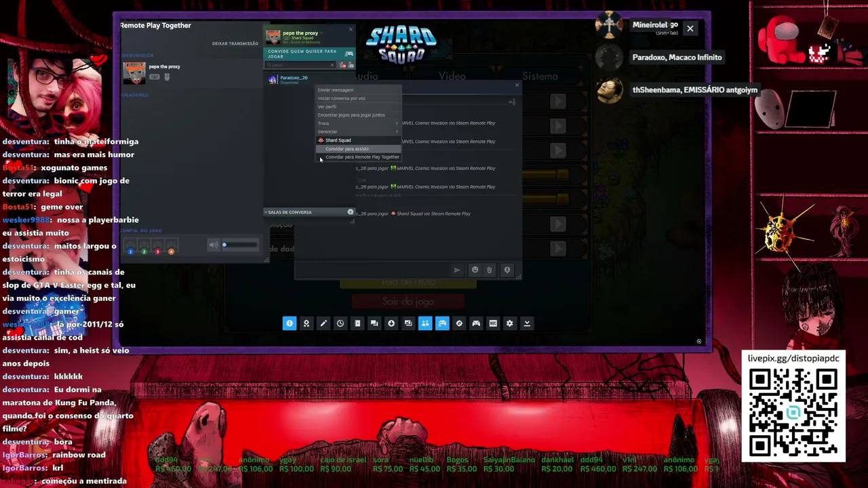Open the settings gear in overlay toolbar
Viewport: 868px width, 488px height.
pos(510,323)
